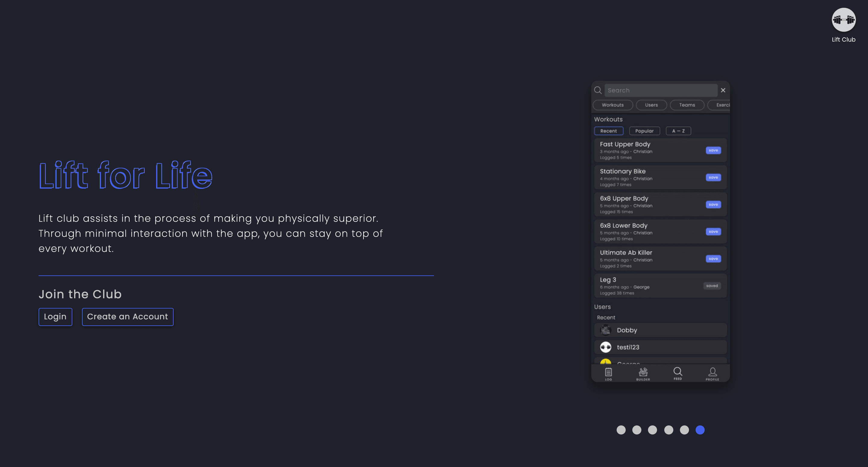This screenshot has height=467, width=868.
Task: Save the Stationary Bike workout
Action: (713, 177)
